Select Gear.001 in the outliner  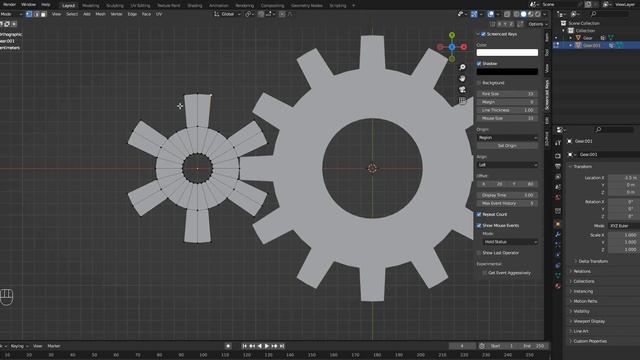coord(591,45)
